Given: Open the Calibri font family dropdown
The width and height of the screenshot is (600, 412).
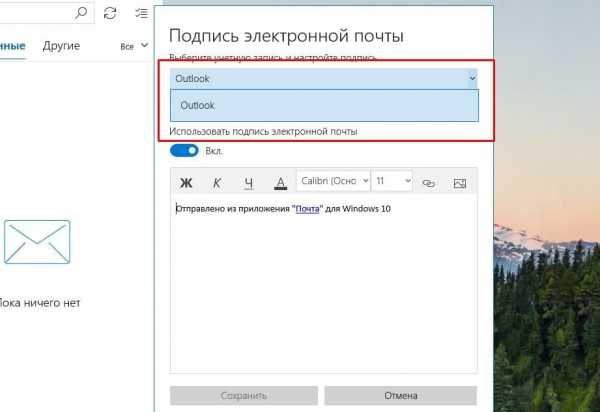Looking at the screenshot, I should click(334, 181).
